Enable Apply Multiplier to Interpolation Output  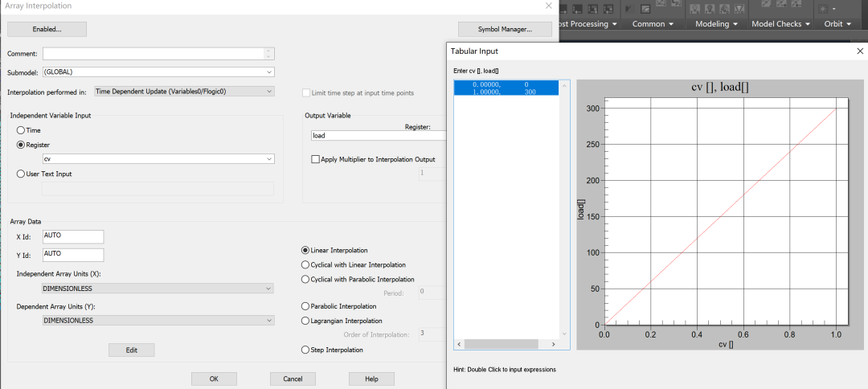coord(315,159)
